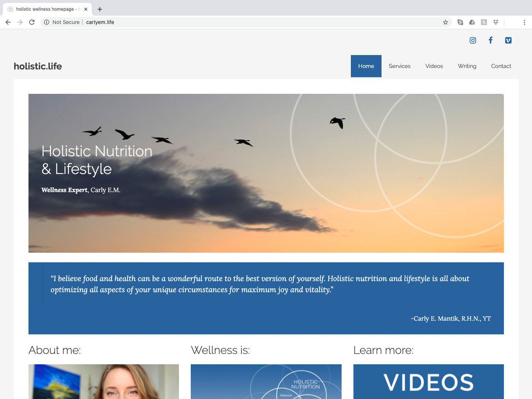Open the Vimeo social link
The height and width of the screenshot is (399, 532).
[x=508, y=40]
